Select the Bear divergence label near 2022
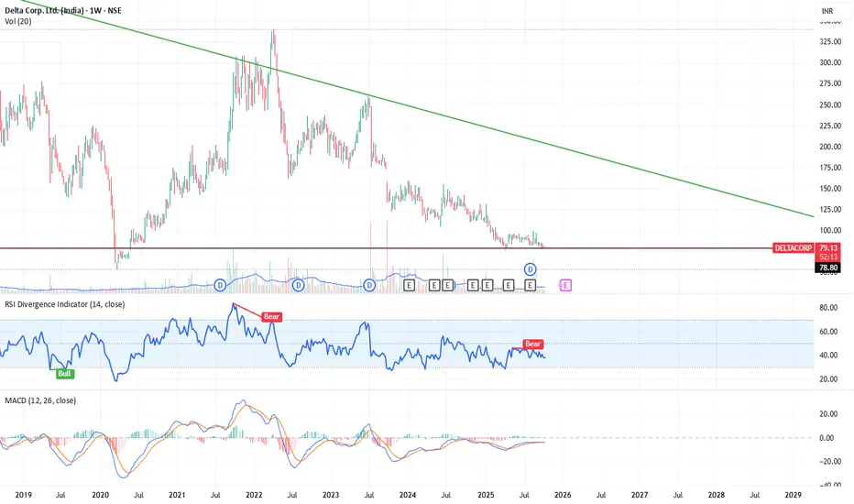The height and width of the screenshot is (504, 854). (271, 316)
